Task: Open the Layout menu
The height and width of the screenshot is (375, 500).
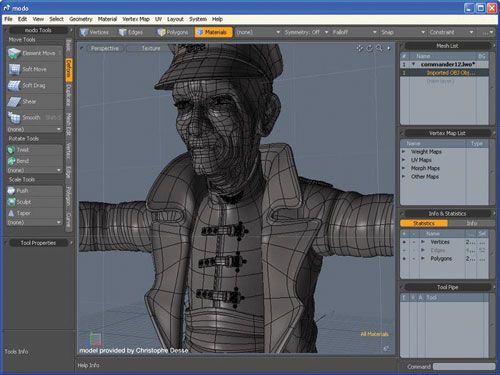Action: coord(175,19)
